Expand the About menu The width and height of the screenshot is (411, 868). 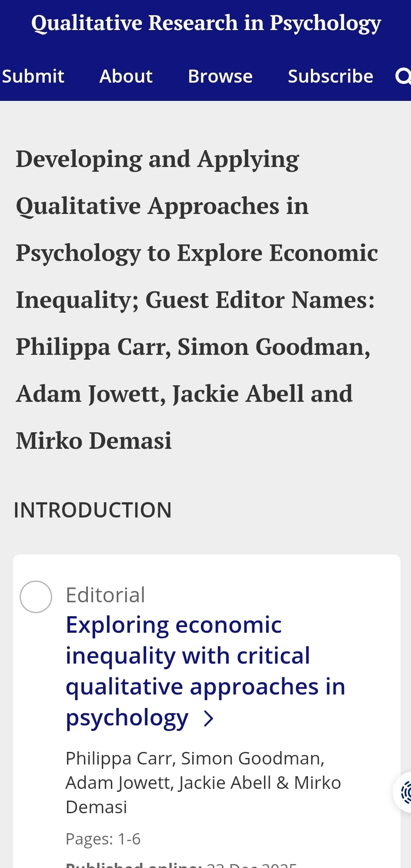(126, 76)
